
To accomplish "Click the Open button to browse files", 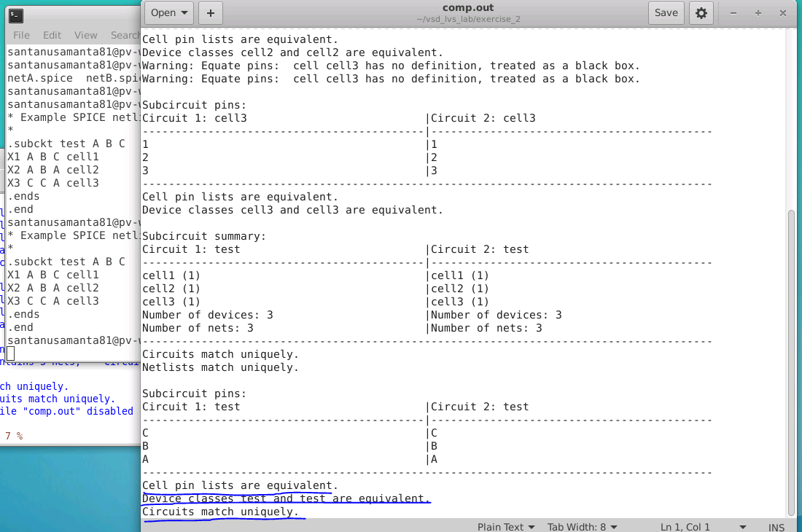I will [163, 12].
